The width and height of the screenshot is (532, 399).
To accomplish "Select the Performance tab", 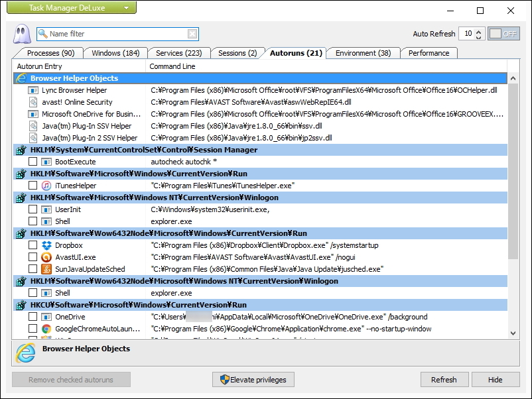I will (x=429, y=53).
